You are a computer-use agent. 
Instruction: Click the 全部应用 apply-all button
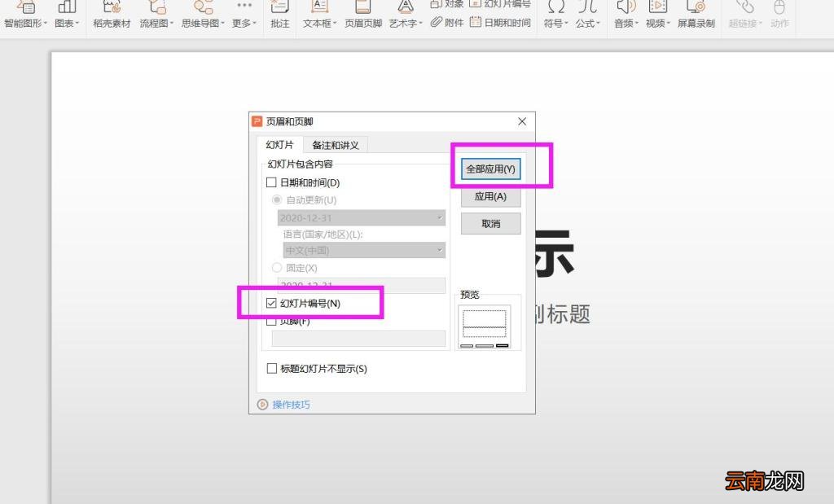point(490,169)
